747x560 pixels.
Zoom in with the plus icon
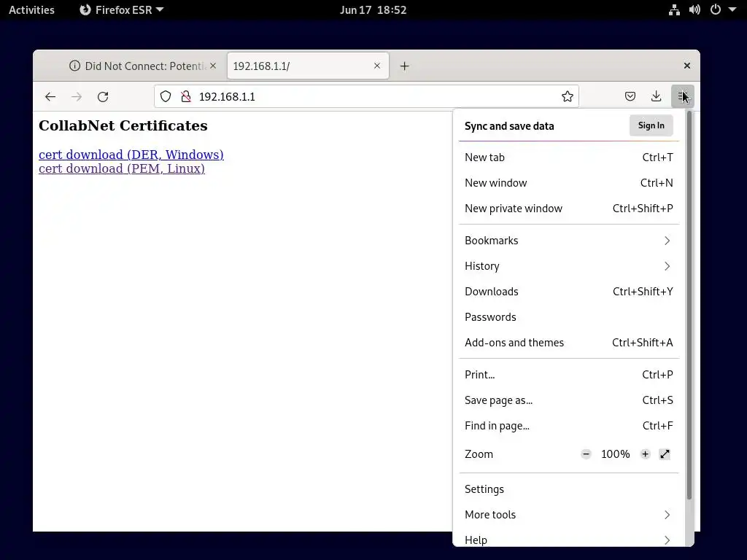click(645, 454)
